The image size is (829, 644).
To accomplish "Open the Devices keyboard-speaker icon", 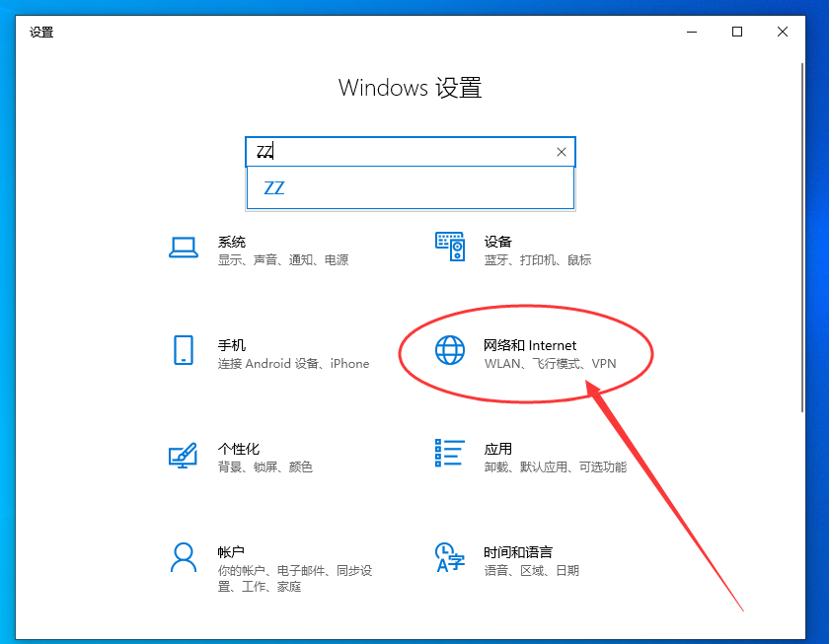I will (x=450, y=247).
